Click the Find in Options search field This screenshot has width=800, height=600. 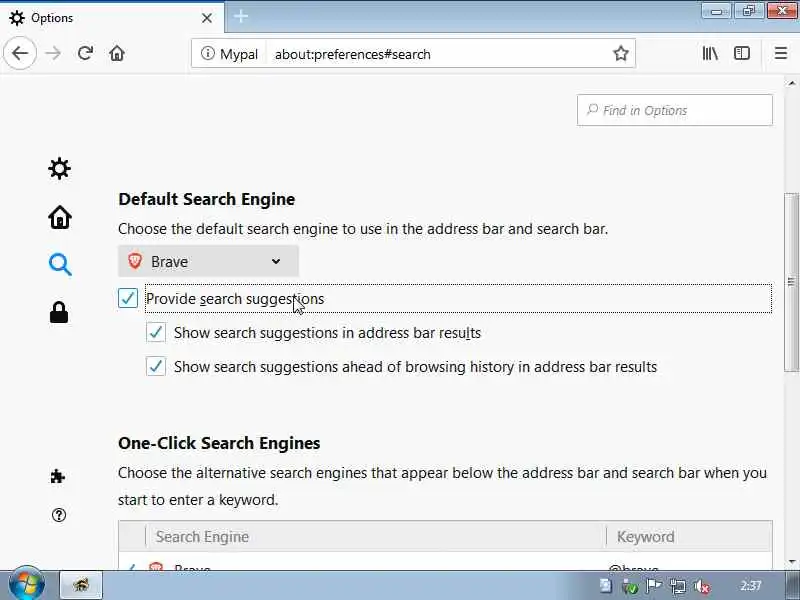(x=674, y=110)
